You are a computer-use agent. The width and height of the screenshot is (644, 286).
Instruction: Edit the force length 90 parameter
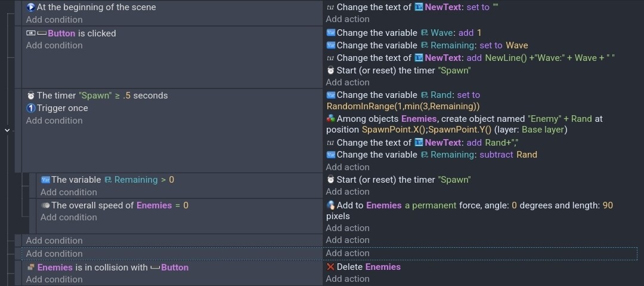point(608,205)
